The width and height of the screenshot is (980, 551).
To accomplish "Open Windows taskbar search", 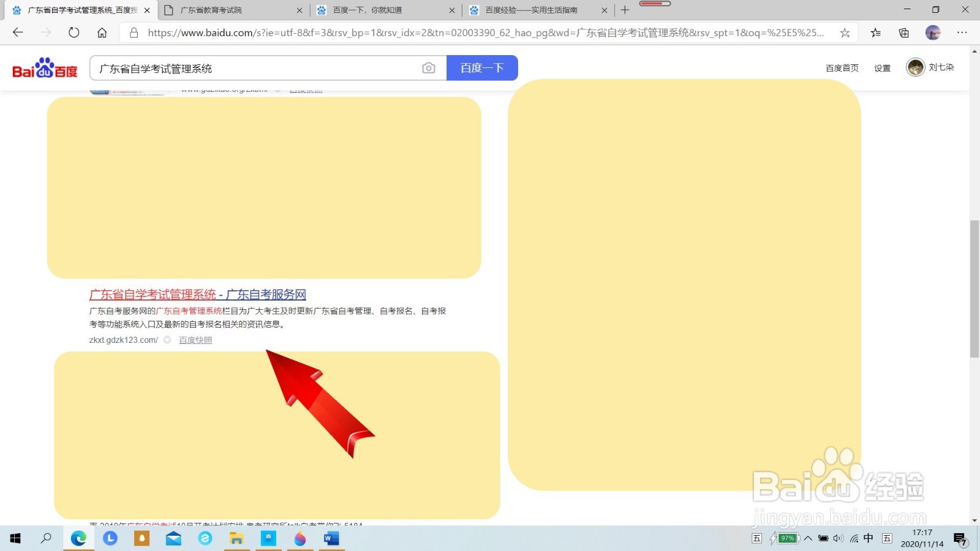I will [47, 538].
